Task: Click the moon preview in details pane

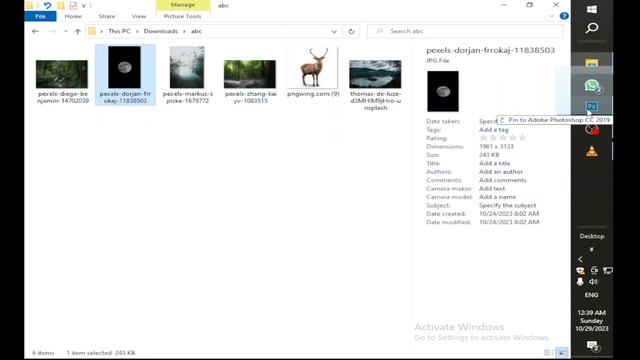Action: tap(443, 91)
